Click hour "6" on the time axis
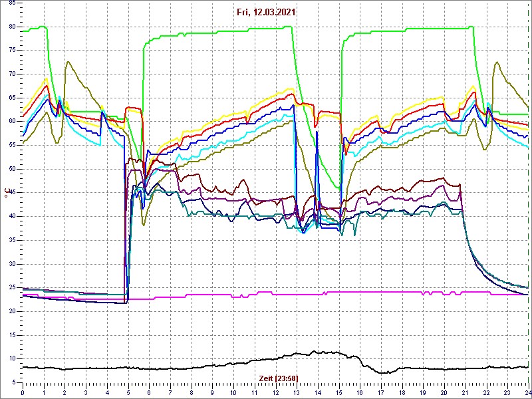 [149, 392]
